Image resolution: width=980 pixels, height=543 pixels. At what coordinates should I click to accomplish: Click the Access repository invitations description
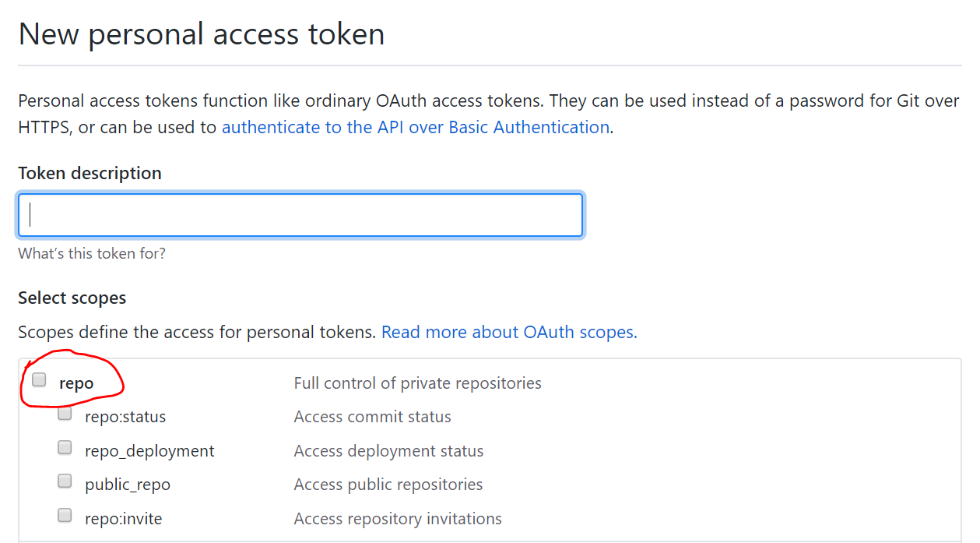click(398, 519)
